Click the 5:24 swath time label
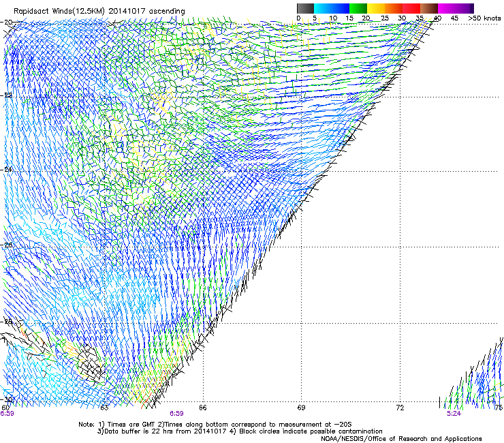The height and width of the screenshot is (443, 504). (454, 414)
